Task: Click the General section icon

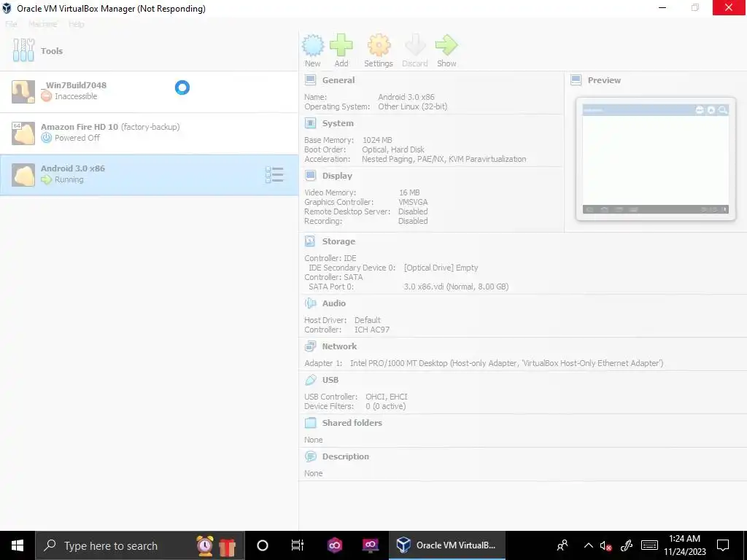Action: click(310, 80)
